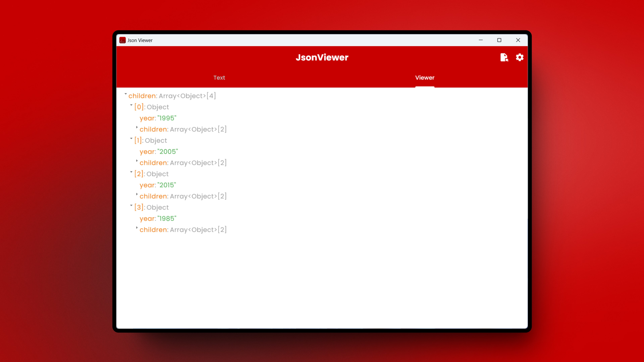
Task: Click the JsonViewer header title
Action: pyautogui.click(x=322, y=57)
